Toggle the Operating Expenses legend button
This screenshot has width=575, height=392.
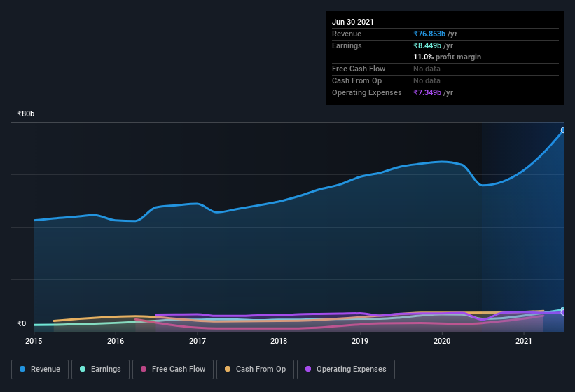(346, 370)
